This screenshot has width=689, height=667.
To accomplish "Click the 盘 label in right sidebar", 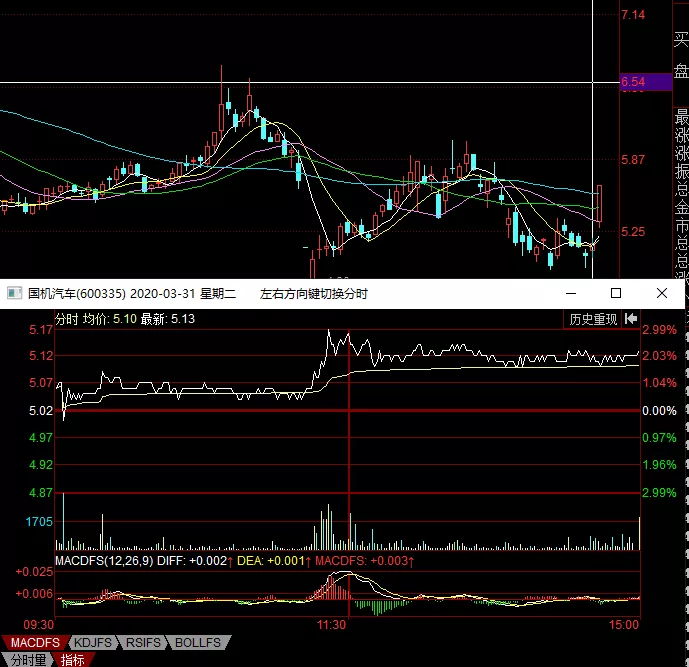I will coord(681,70).
